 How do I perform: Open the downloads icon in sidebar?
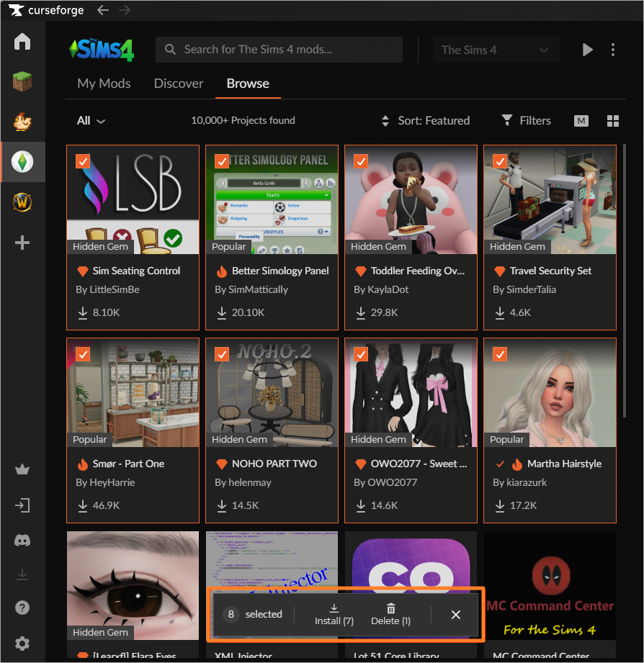tap(22, 574)
